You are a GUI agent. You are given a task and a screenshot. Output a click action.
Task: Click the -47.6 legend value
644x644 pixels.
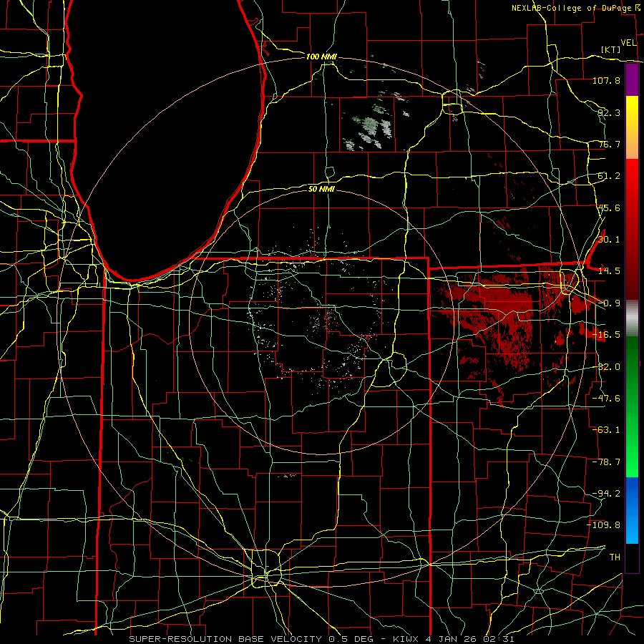pos(606,399)
